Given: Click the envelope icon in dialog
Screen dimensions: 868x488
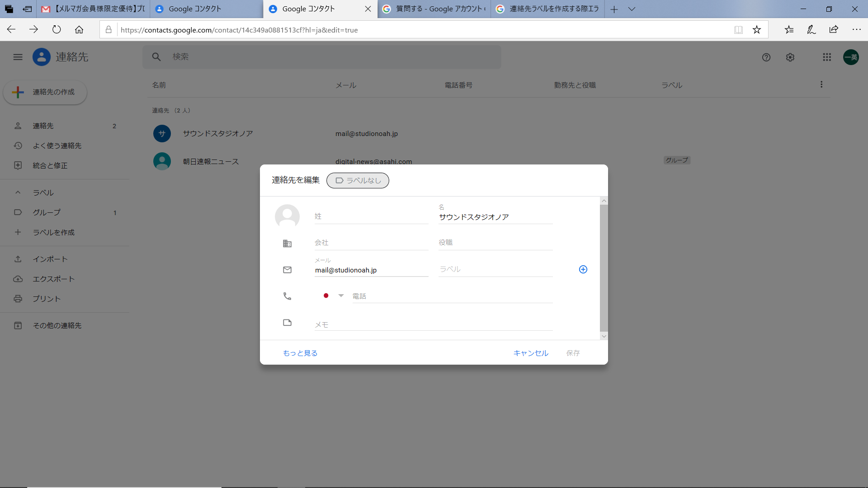Looking at the screenshot, I should click(x=287, y=270).
